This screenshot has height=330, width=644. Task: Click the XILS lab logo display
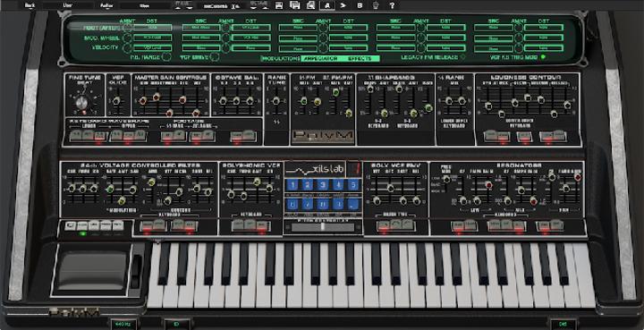point(316,169)
